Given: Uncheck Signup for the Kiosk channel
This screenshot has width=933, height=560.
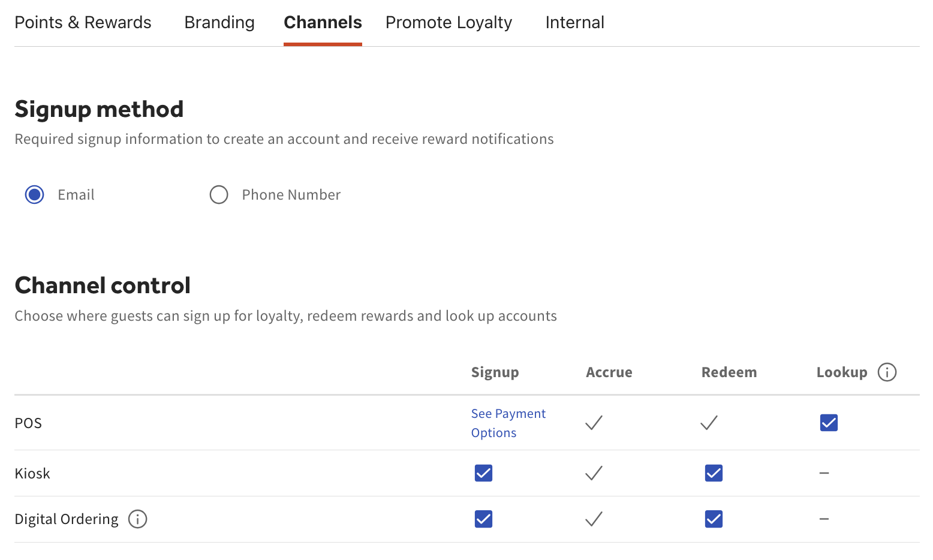Looking at the screenshot, I should point(483,473).
